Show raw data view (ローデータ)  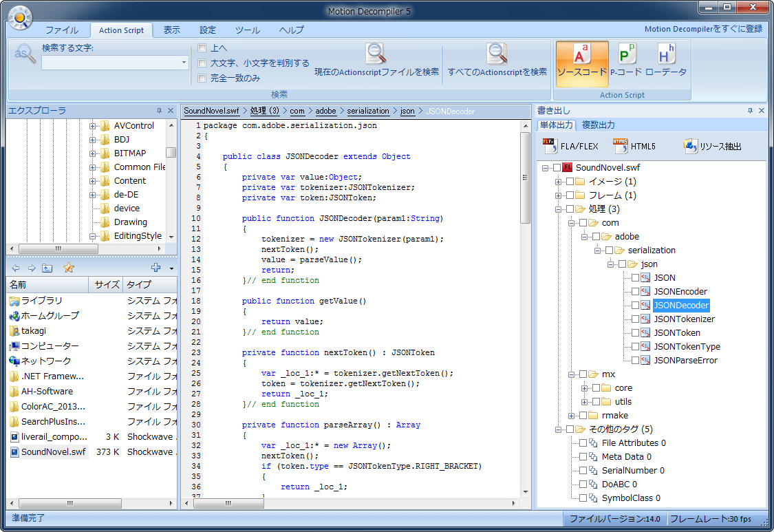(666, 61)
